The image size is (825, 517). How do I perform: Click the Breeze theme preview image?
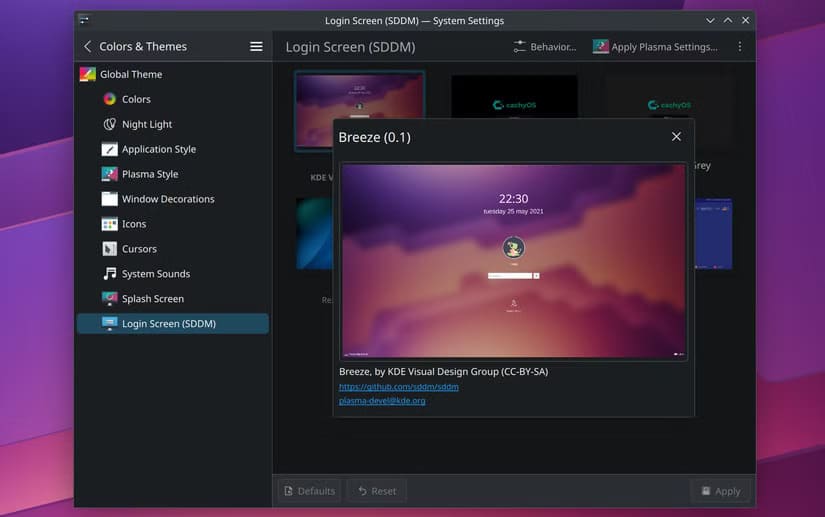tap(513, 260)
